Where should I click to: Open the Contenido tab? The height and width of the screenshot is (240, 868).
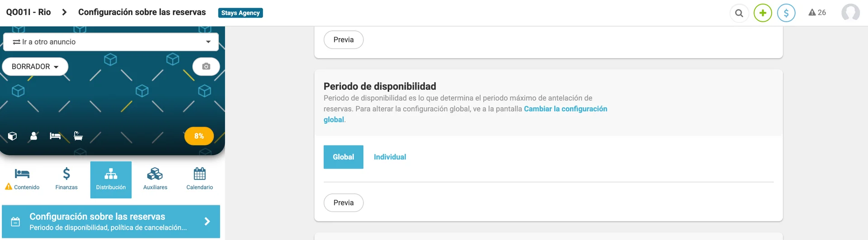click(22, 180)
